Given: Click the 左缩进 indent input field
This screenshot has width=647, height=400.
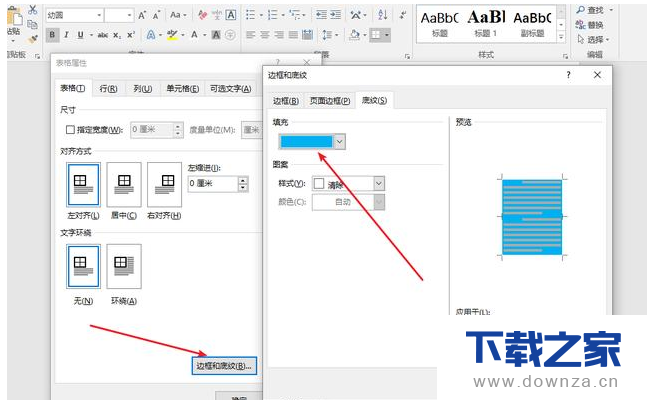Looking at the screenshot, I should click(213, 184).
